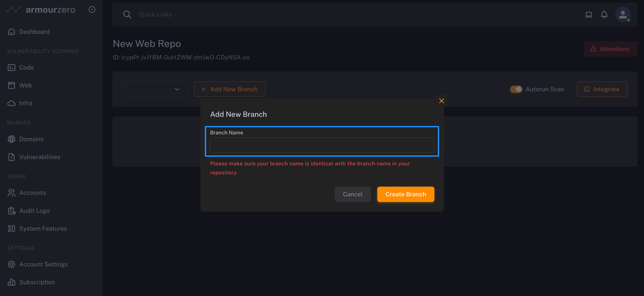Click the Integrate button
The height and width of the screenshot is (296, 644).
pos(602,89)
